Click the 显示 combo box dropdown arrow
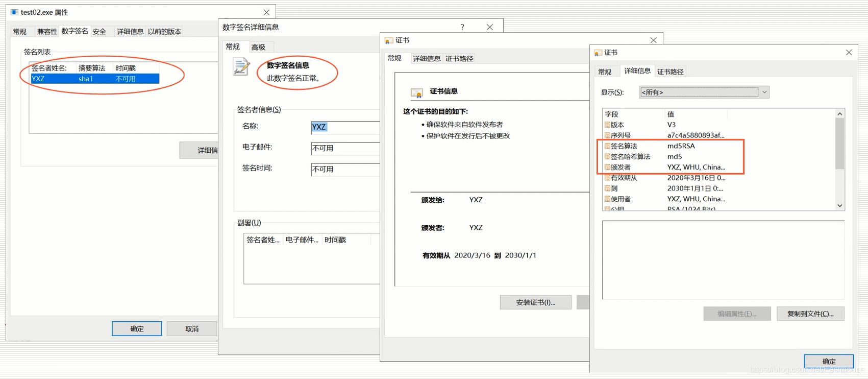Screen dimensions: 868x379 tap(764, 92)
